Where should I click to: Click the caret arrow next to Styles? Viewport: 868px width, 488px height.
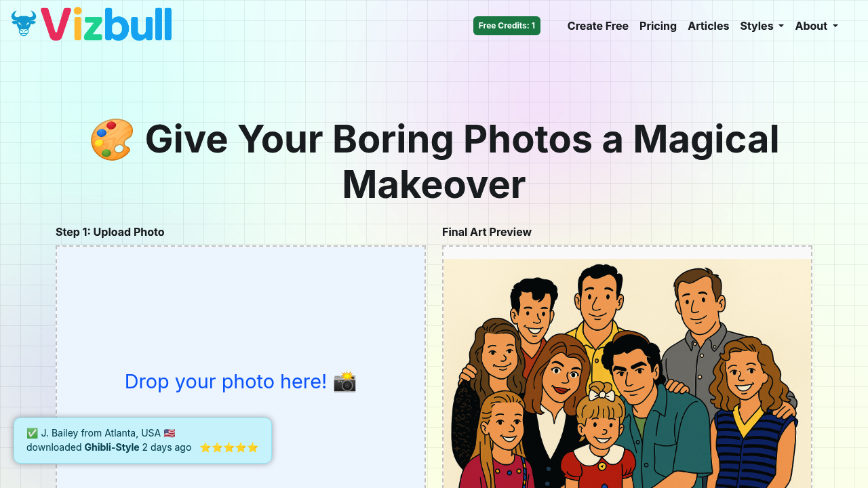point(781,26)
